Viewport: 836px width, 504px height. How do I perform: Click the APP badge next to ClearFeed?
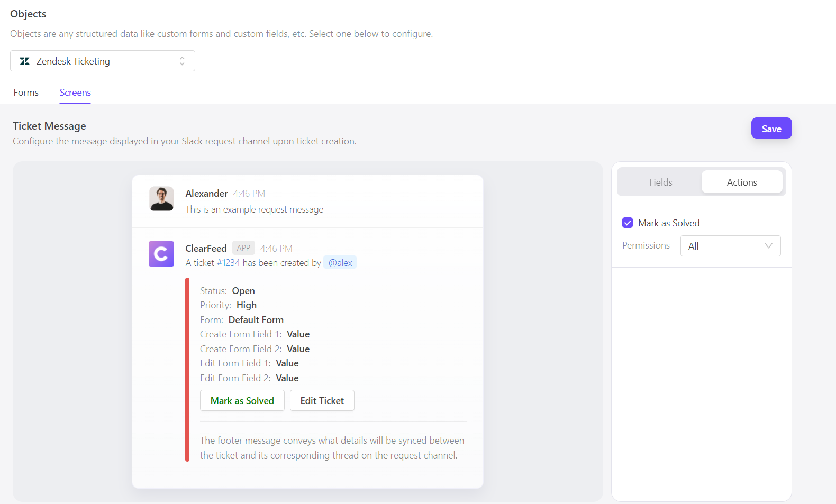(243, 248)
